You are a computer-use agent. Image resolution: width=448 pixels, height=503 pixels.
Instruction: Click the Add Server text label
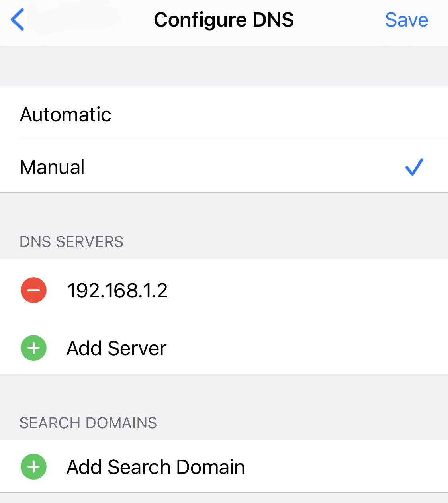pos(116,348)
